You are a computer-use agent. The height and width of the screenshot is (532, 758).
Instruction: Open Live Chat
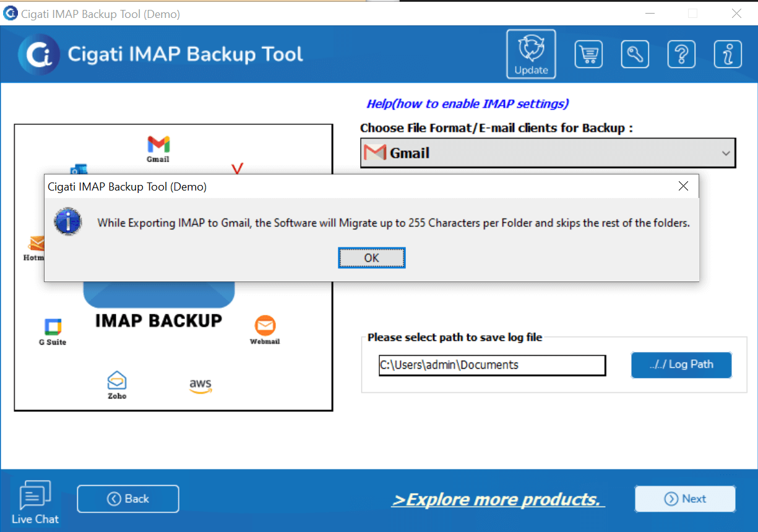[35, 503]
